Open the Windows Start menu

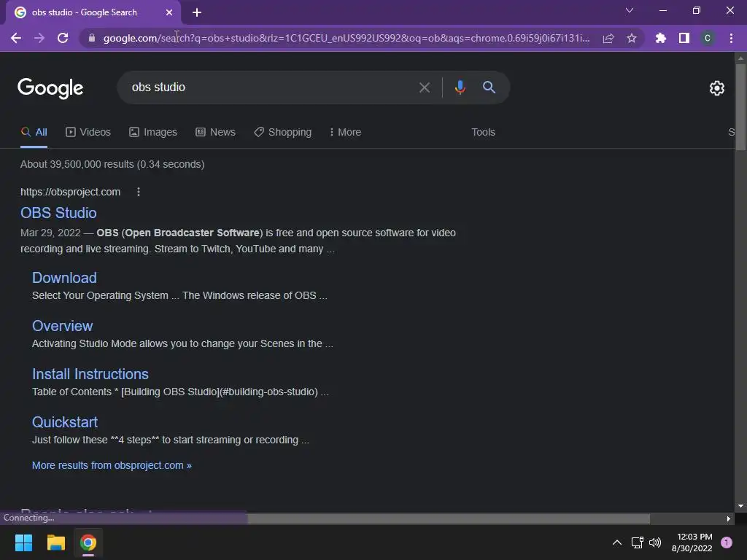click(23, 542)
